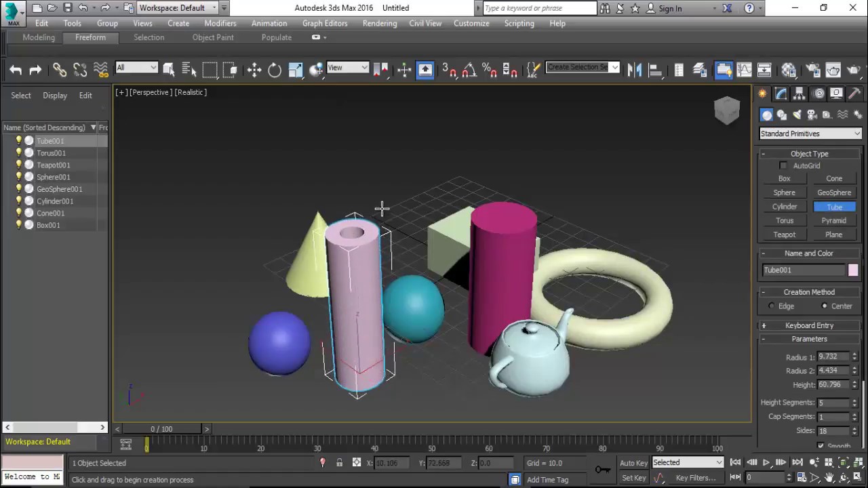
Task: Select the Center creation method radio
Action: [x=825, y=306]
